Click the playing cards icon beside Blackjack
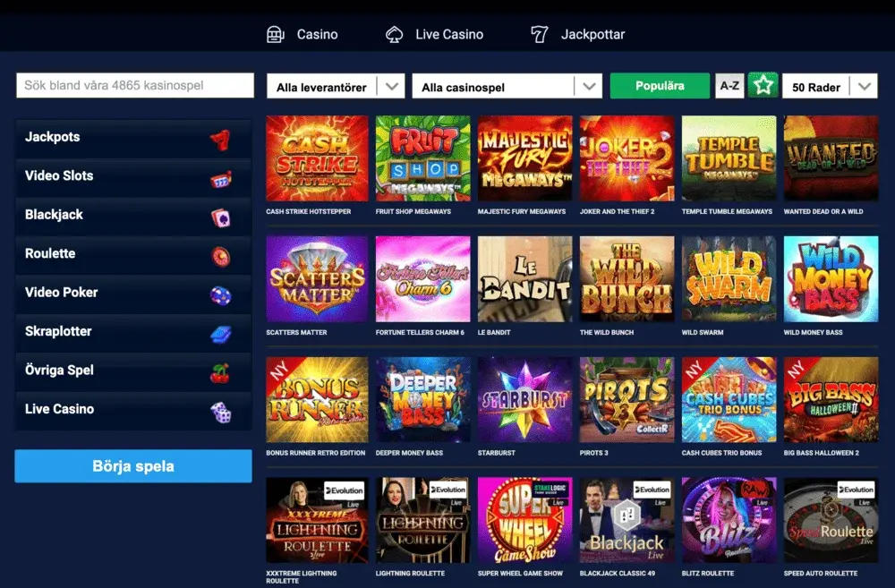 220,217
